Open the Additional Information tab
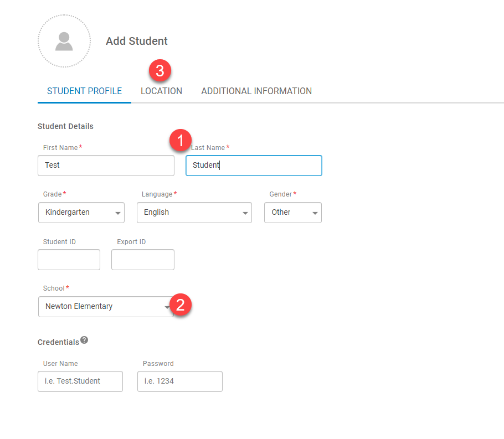Screen dimensions: 504x439 (256, 91)
